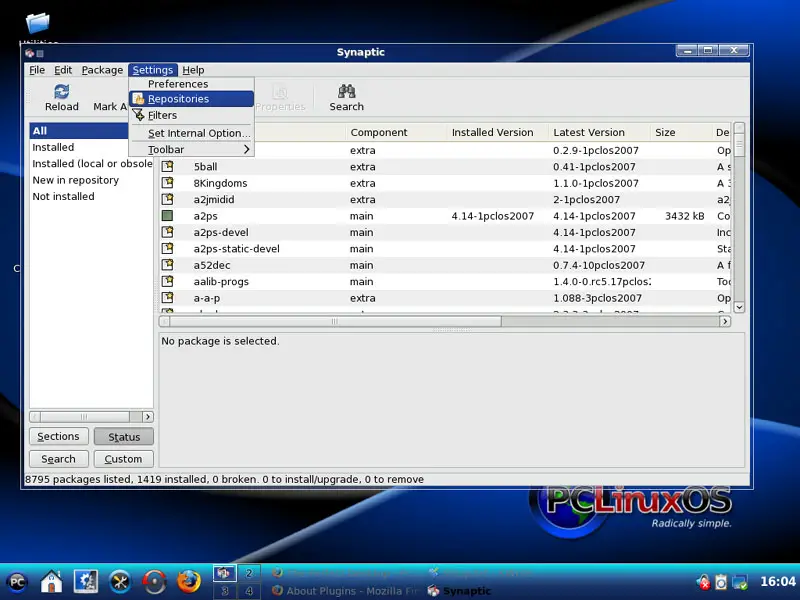This screenshot has height=600, width=800.
Task: Click the 16:04 clock in the taskbar
Action: coord(778,582)
